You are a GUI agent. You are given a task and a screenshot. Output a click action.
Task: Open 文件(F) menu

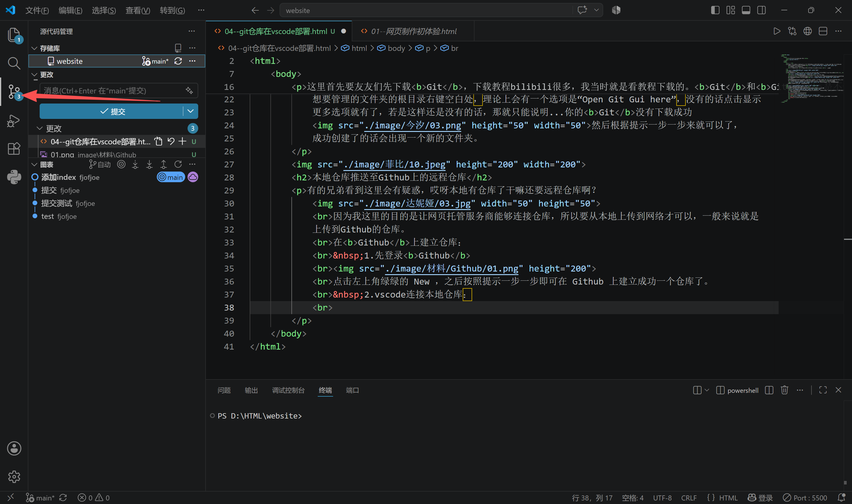coord(37,11)
